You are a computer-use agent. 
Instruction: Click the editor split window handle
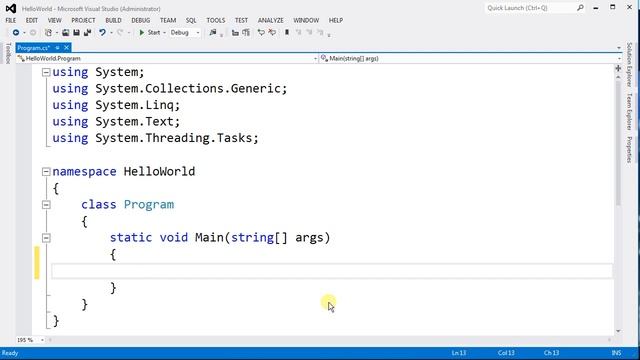click(x=618, y=69)
